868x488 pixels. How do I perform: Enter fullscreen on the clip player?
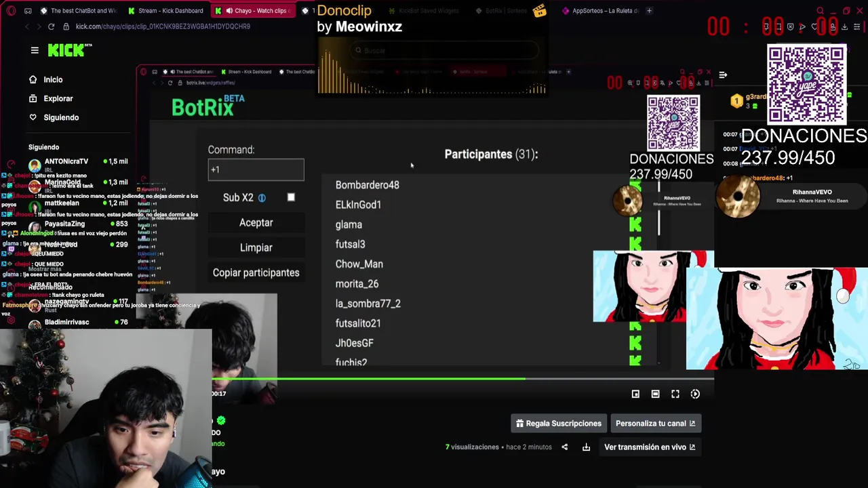pyautogui.click(x=675, y=394)
